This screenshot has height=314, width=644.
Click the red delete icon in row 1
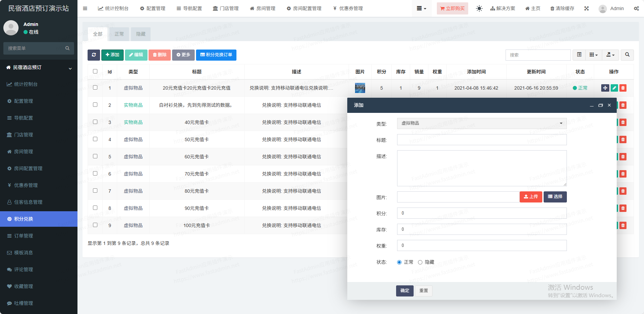(x=623, y=88)
